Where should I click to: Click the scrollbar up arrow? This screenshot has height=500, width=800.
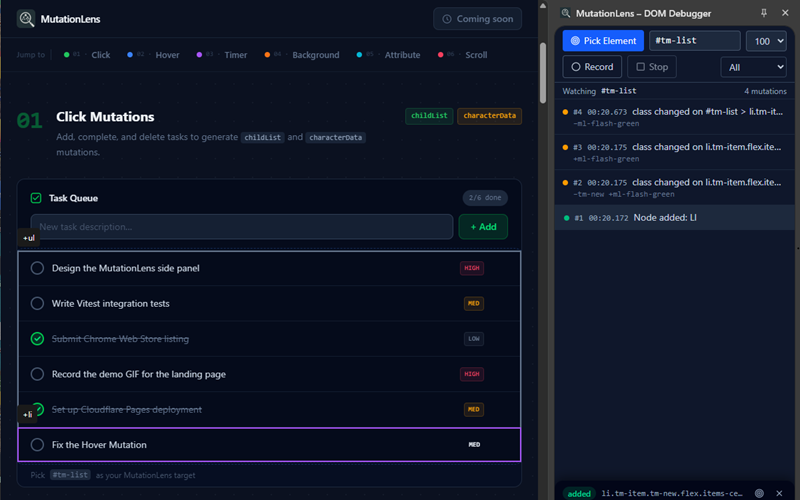pyautogui.click(x=543, y=6)
